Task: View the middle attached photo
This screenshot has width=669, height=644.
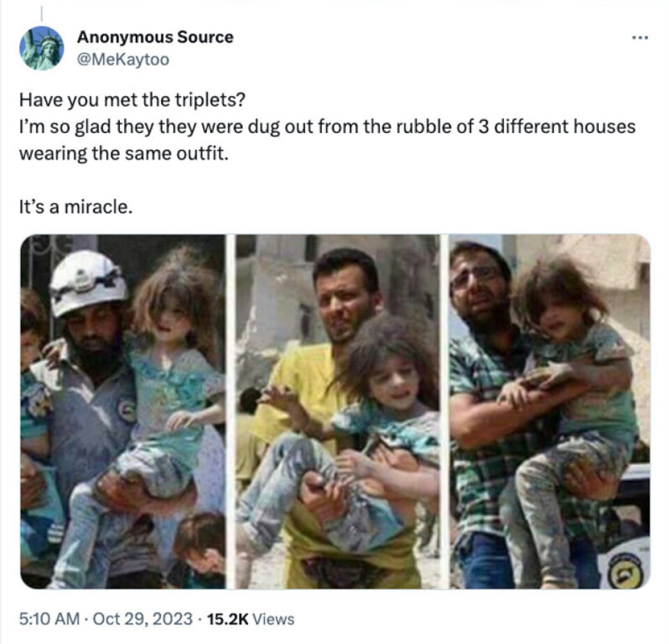Action: coord(337,411)
